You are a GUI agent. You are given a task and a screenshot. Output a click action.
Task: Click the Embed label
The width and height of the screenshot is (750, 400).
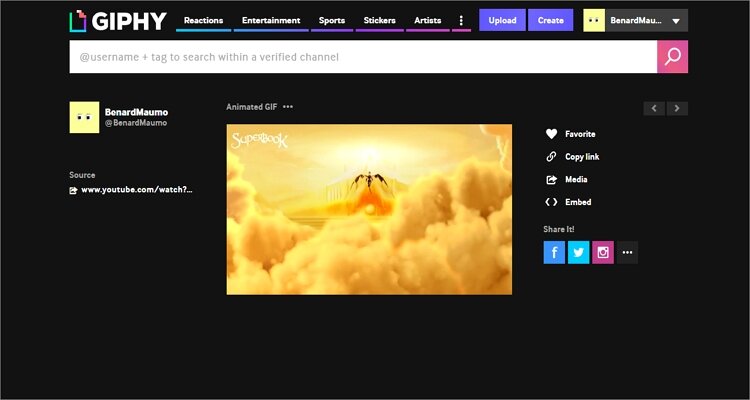(578, 202)
